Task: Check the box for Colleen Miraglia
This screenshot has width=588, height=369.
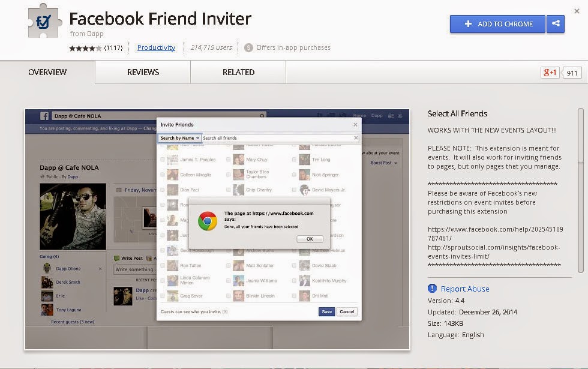Action: pyautogui.click(x=163, y=175)
